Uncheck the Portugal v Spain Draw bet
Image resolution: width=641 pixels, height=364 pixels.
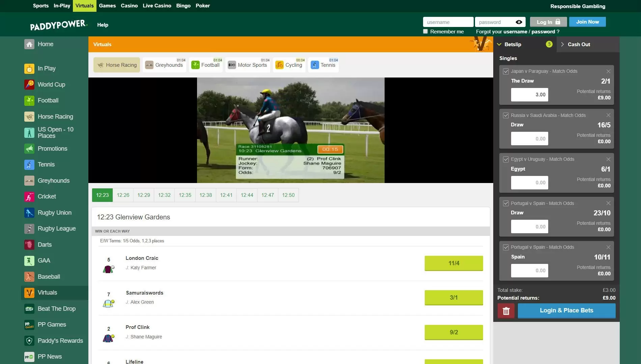click(x=506, y=203)
